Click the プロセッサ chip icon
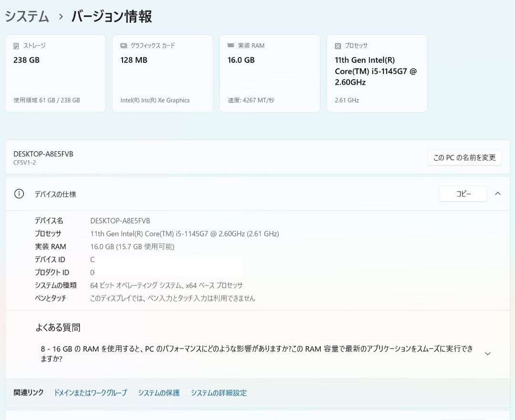The height and width of the screenshot is (420, 515). pos(338,45)
